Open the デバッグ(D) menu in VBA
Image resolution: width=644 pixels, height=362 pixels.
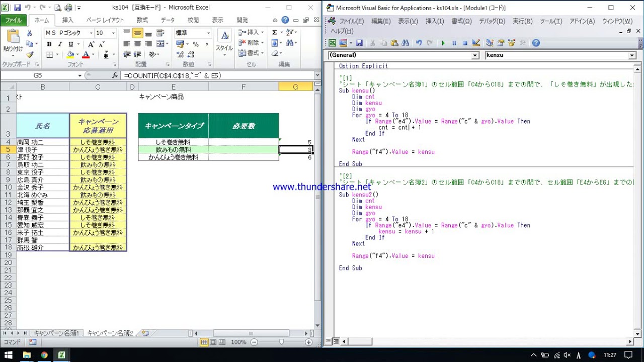coord(492,21)
